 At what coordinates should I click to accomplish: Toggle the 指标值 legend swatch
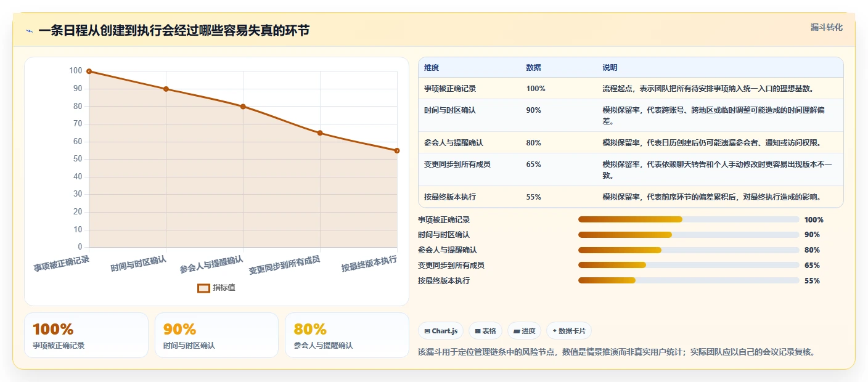(203, 288)
